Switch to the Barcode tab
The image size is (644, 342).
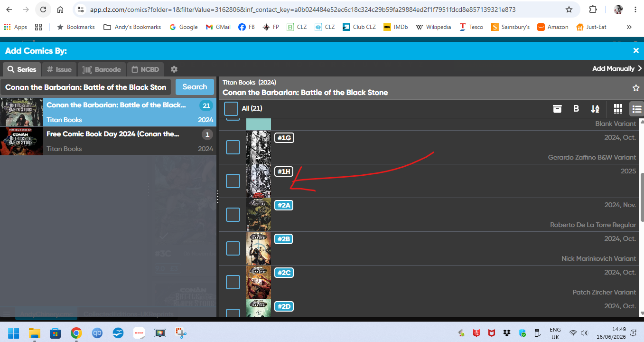(102, 69)
